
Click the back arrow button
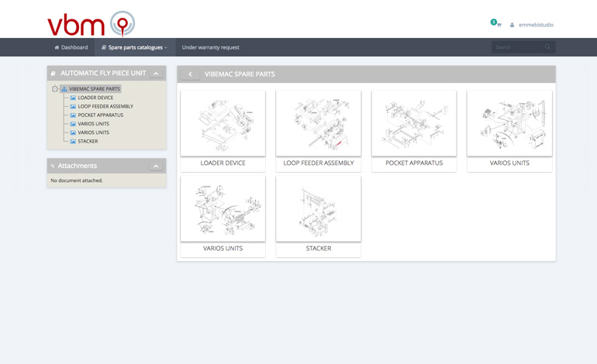tap(190, 74)
